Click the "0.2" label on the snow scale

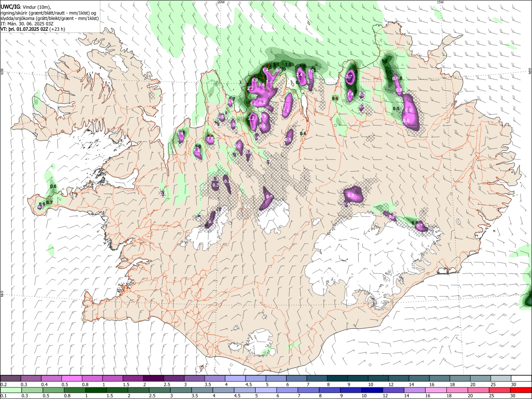pyautogui.click(x=4, y=384)
